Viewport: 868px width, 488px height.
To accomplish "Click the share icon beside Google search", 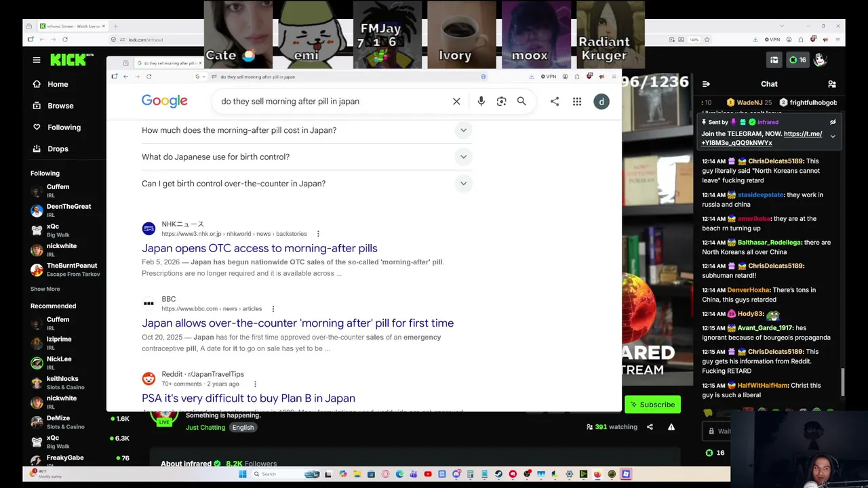I will [x=555, y=102].
